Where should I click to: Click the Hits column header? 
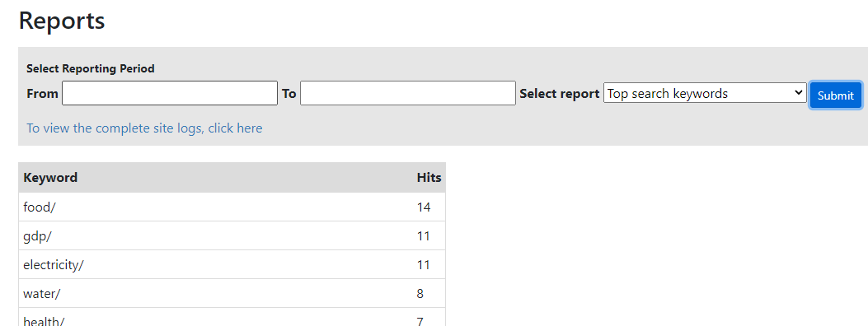click(x=429, y=177)
